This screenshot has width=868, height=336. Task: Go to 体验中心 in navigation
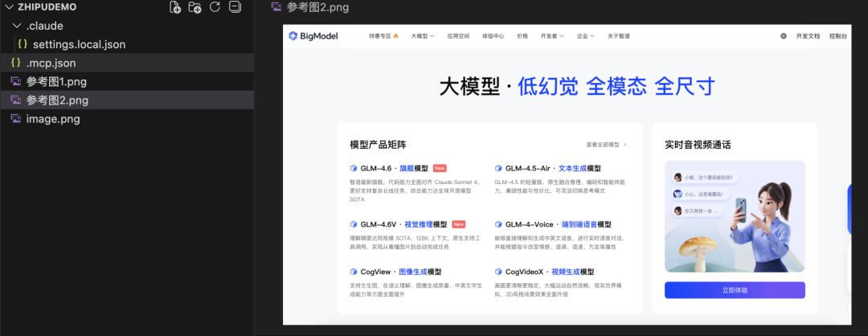493,36
